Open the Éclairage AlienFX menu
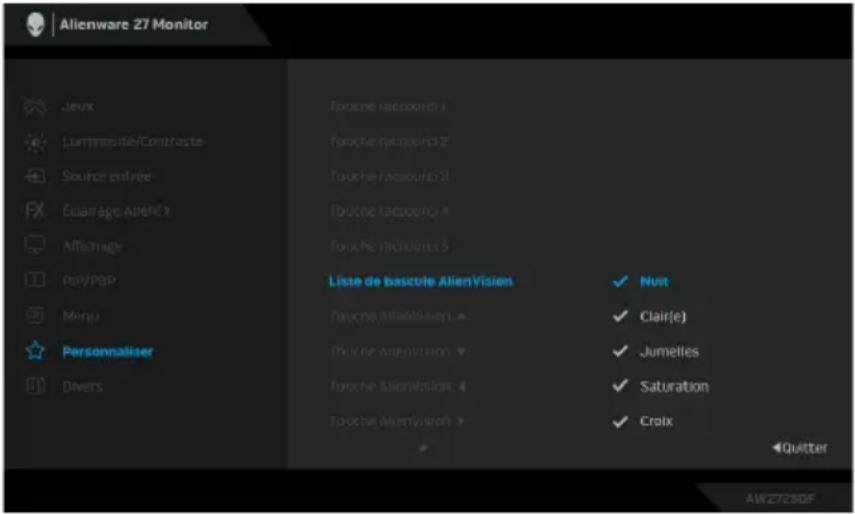 click(116, 211)
